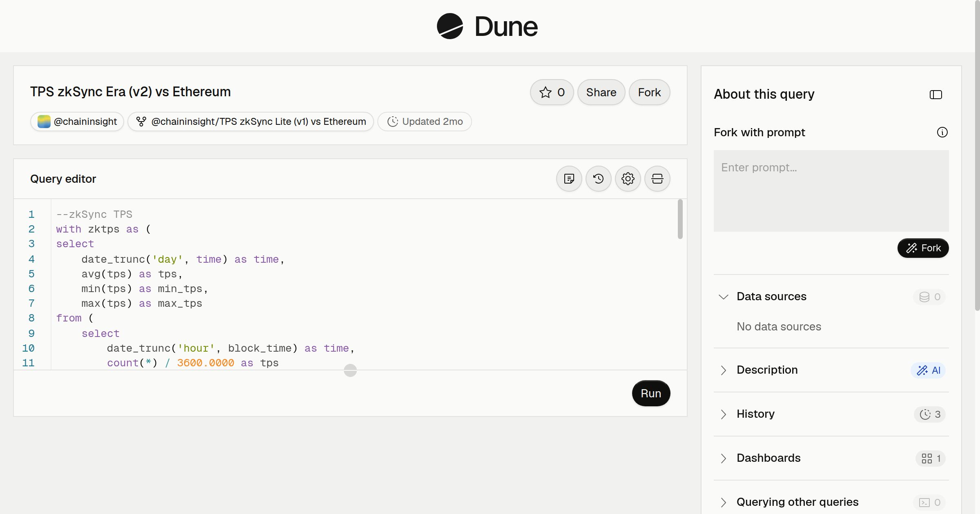Image resolution: width=980 pixels, height=514 pixels.
Task: Click the format query note icon
Action: 569,179
